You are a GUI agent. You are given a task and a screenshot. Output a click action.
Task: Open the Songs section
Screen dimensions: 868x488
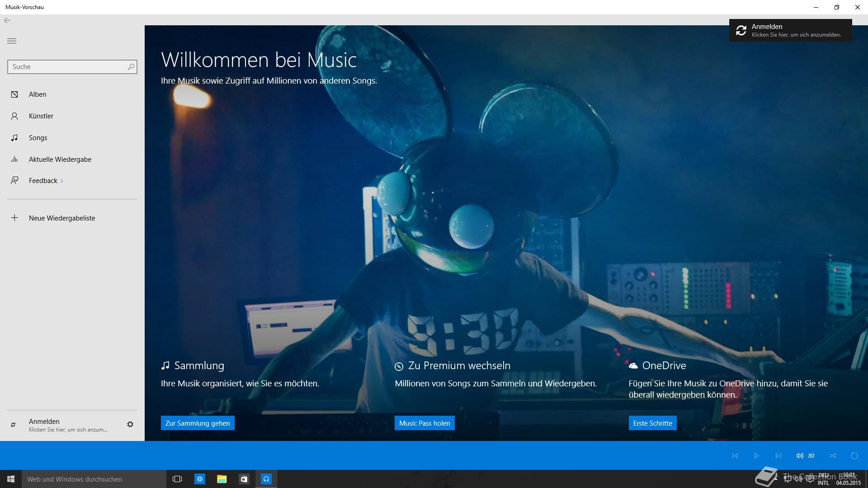(72, 138)
